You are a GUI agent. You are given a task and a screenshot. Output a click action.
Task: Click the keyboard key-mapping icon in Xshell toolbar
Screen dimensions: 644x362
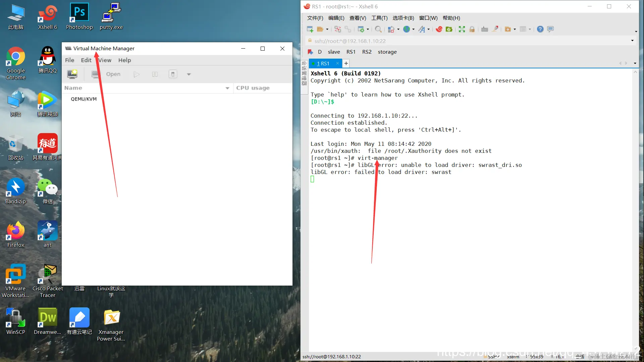pyautogui.click(x=485, y=29)
